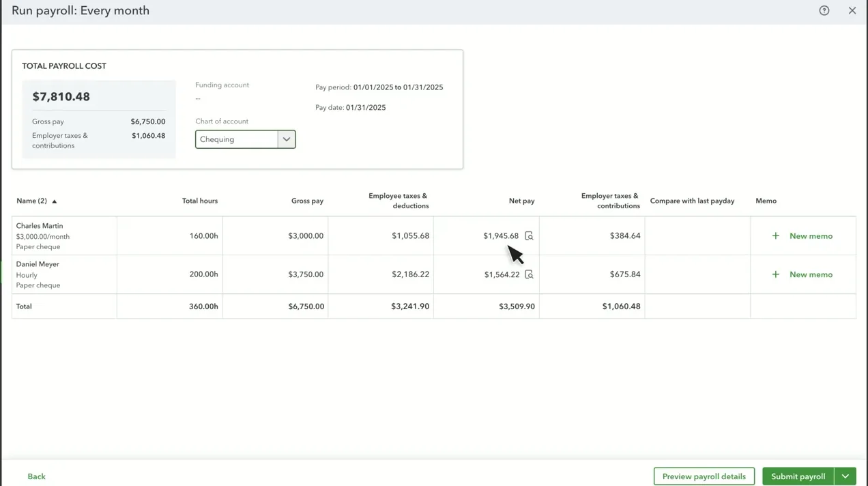Click the $1,055.68 employee taxes cell
868x486 pixels.
[x=411, y=236]
